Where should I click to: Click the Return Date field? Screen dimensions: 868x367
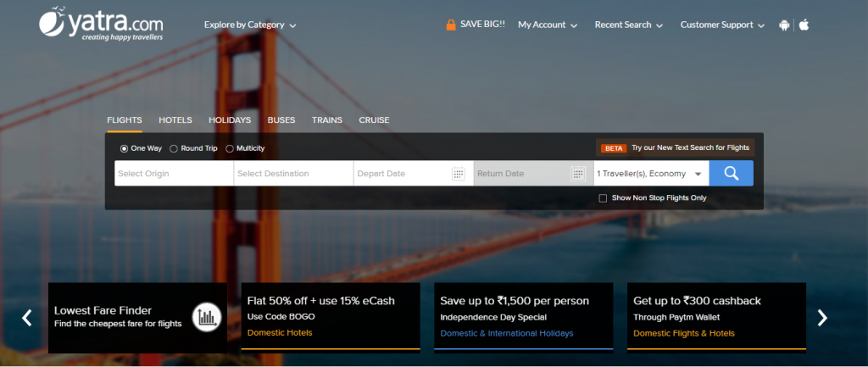coord(534,173)
